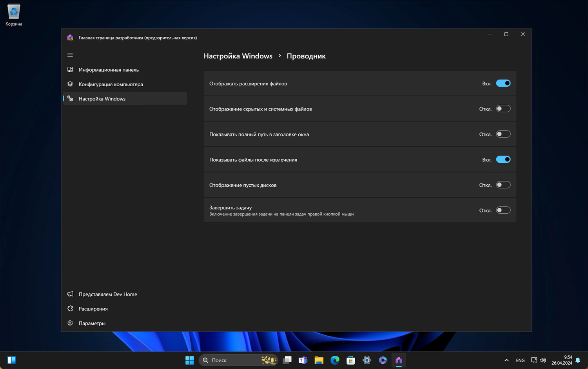The image size is (588, 369).
Task: Open the hamburger navigation menu
Action: (x=70, y=55)
